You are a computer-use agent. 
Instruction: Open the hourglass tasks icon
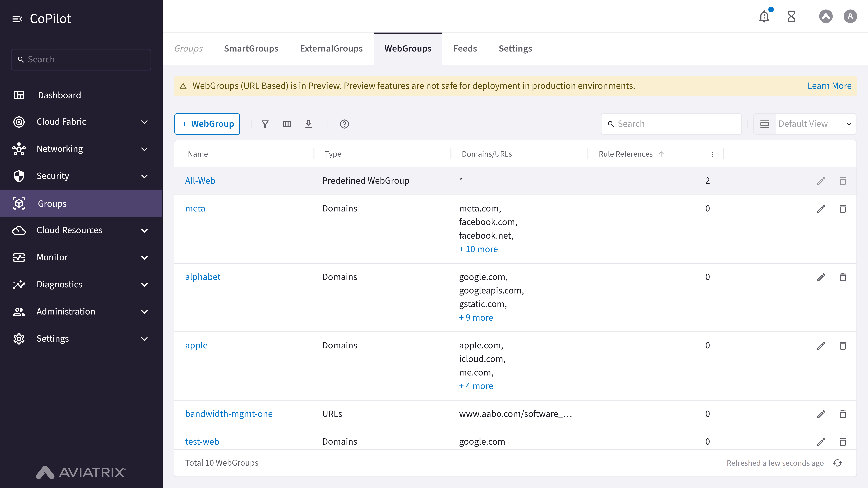(x=791, y=16)
